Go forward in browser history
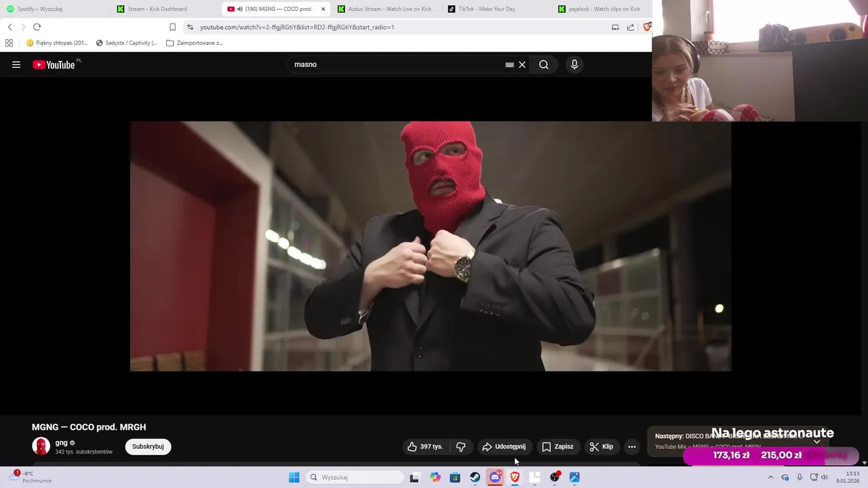868x488 pixels. 23,27
